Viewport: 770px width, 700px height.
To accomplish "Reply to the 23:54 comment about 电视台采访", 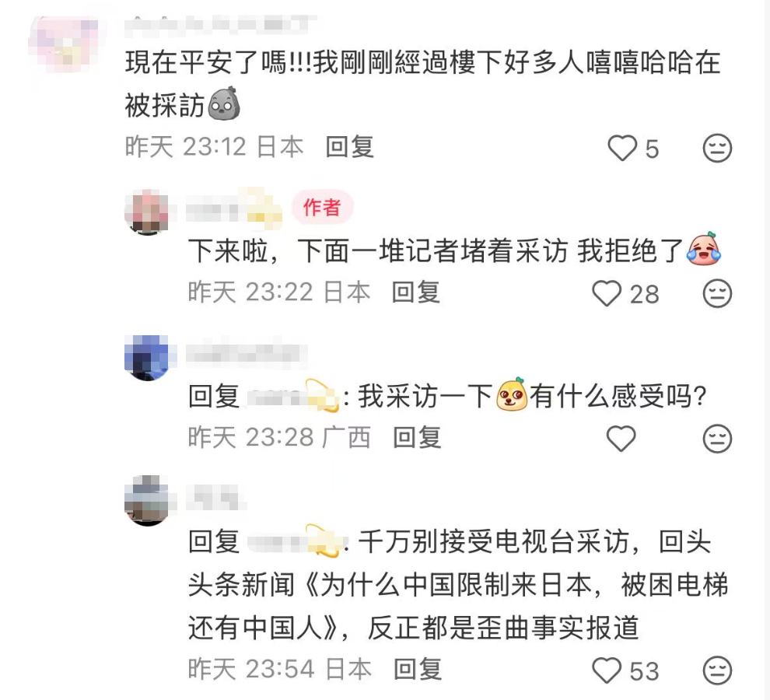I will tap(418, 670).
